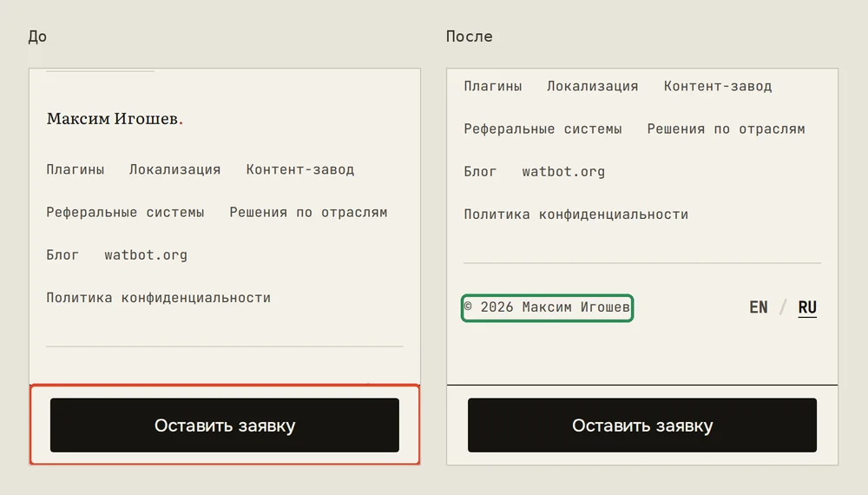Click '© 2026 Максим Игошев' copyright text
868x495 pixels.
click(x=547, y=307)
